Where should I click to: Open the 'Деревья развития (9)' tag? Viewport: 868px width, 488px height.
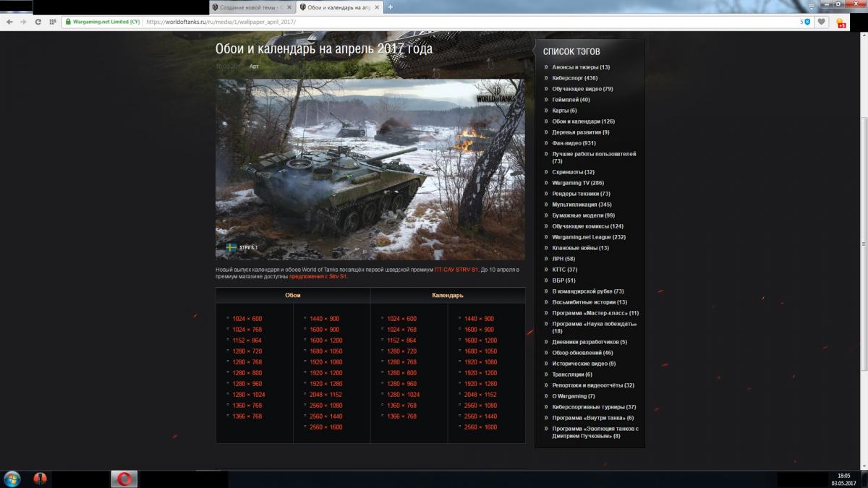581,132
